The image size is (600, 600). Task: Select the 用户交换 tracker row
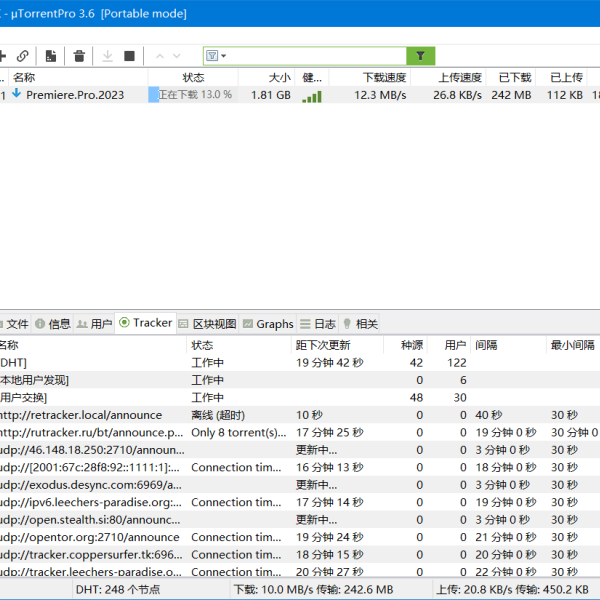point(300,398)
